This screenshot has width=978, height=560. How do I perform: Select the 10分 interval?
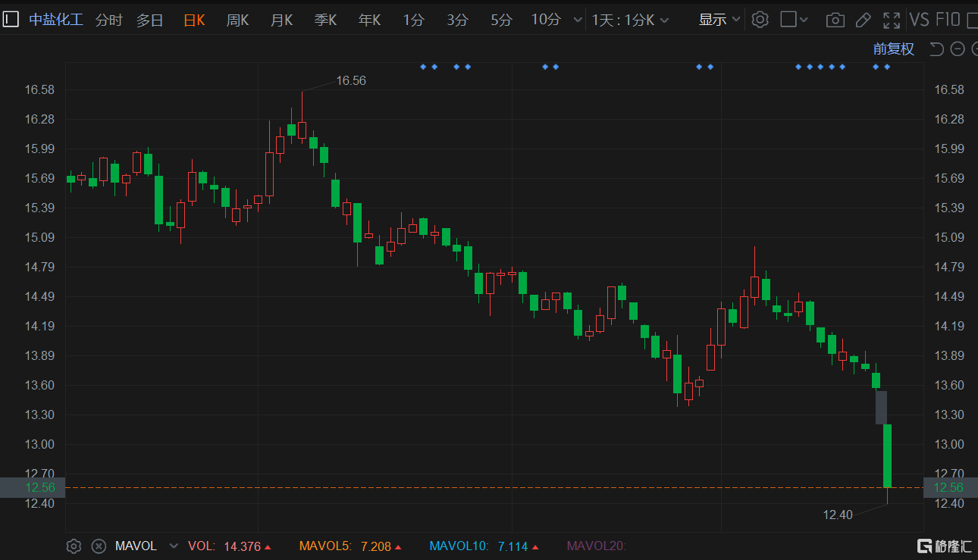coord(545,20)
